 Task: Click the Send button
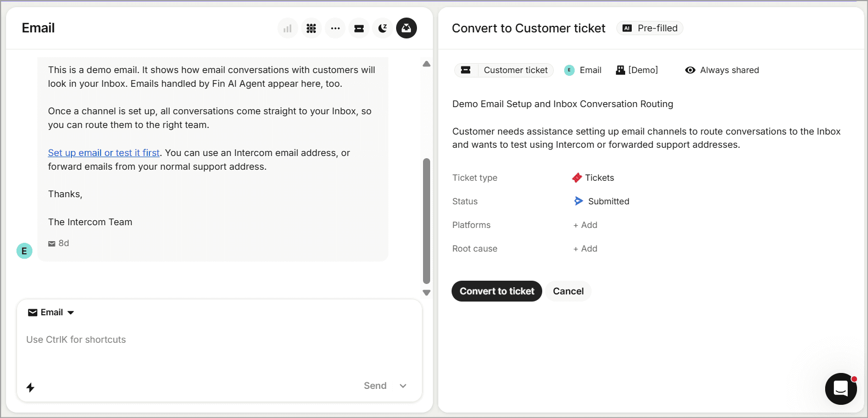tap(375, 386)
